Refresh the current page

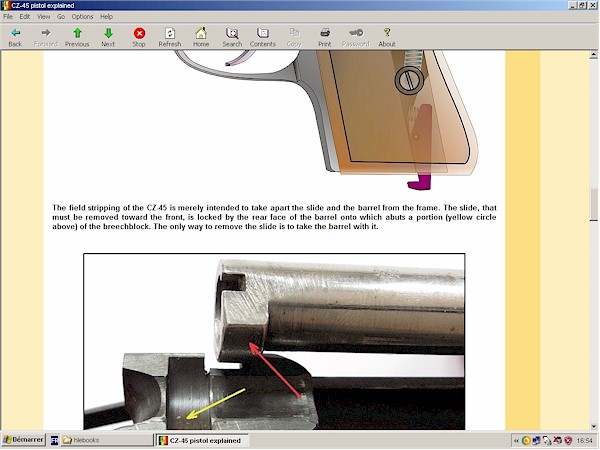coord(170,37)
